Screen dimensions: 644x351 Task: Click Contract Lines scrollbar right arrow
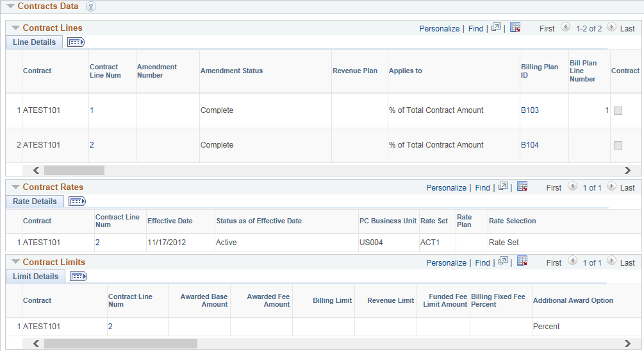tap(627, 170)
